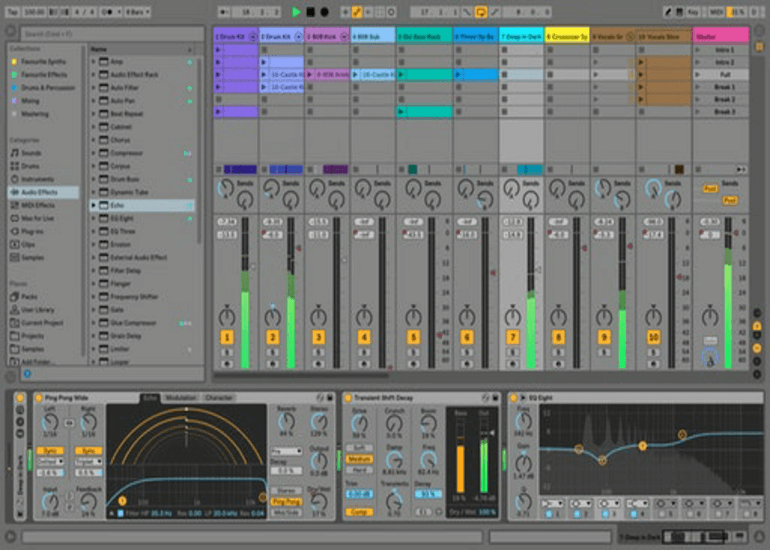Toggle the Ping Pong Wide device power
Screen dimensions: 770x550
click(38, 398)
